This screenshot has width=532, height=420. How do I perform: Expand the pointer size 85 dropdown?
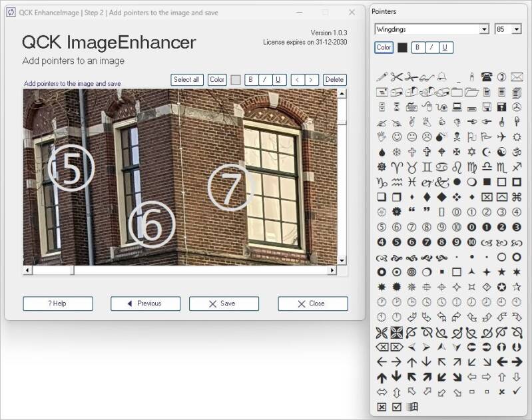tap(517, 29)
